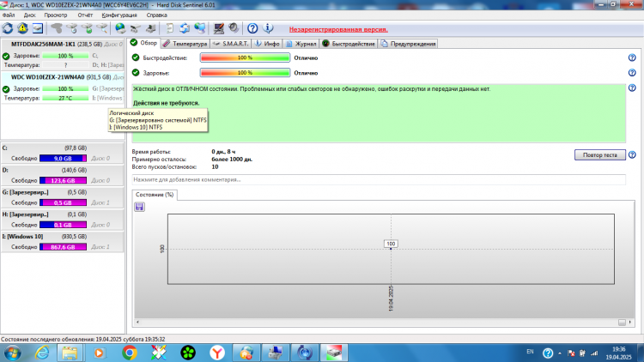Switch to the Температура tab
644x362 pixels.
(x=185, y=44)
